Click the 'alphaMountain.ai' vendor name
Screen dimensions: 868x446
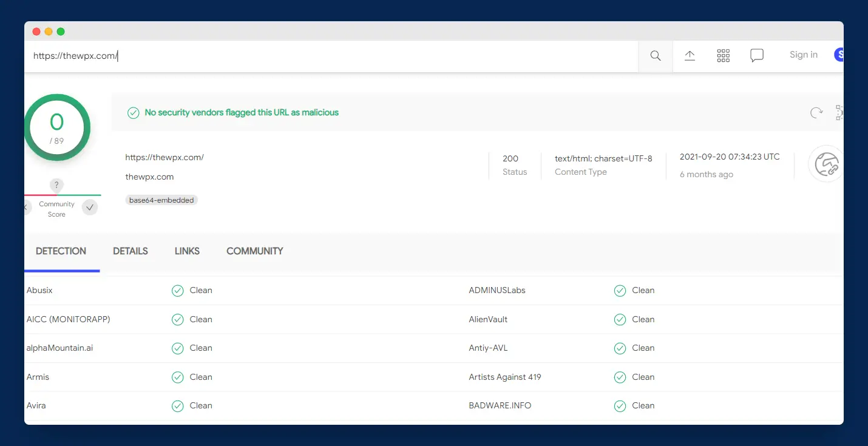[60, 348]
